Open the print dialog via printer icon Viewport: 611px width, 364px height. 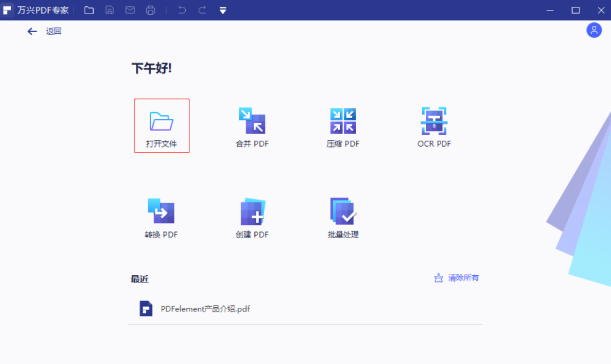coord(151,10)
